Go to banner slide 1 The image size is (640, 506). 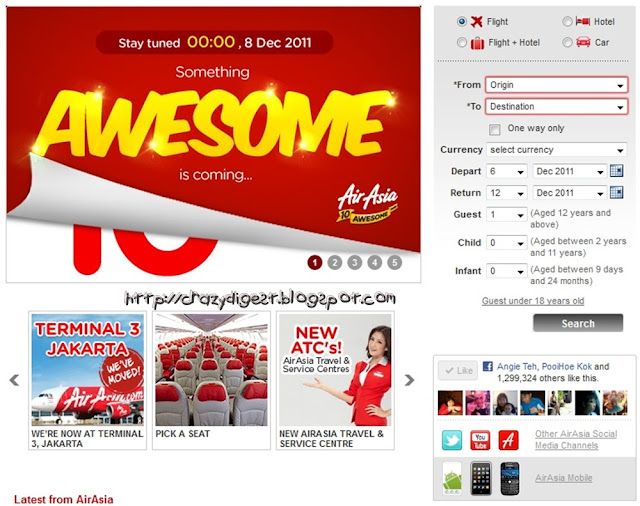315,262
